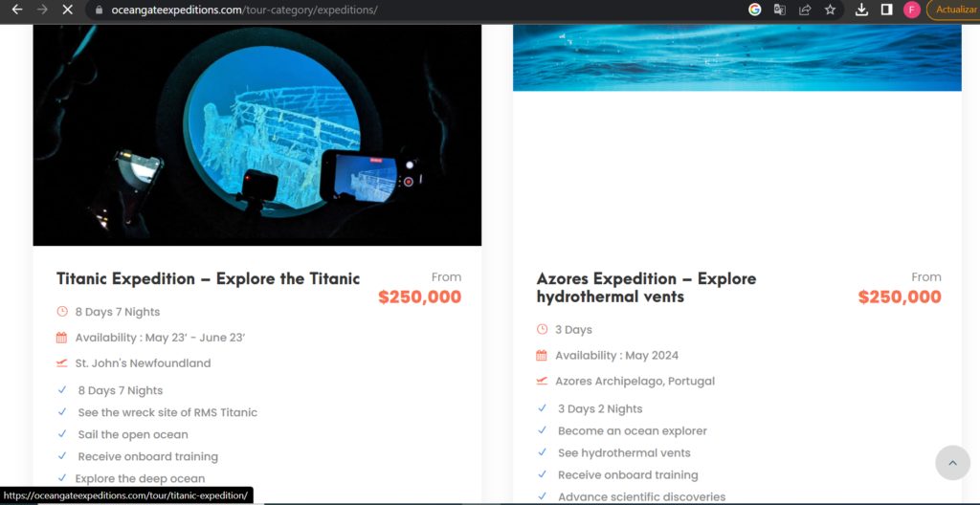Click the clock icon beside 8 Days 7 Nights
Image resolution: width=980 pixels, height=505 pixels.
61,311
